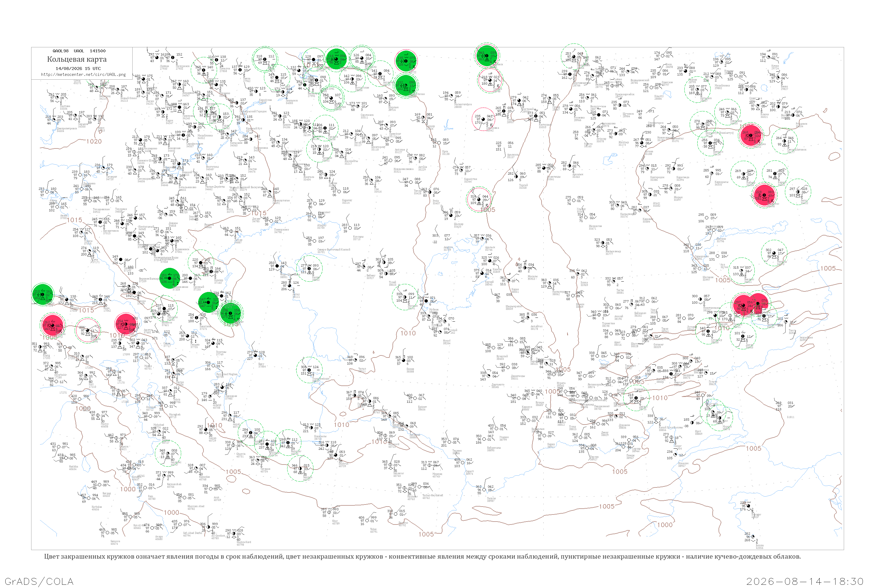This screenshot has width=882, height=588.
Task: Click the station label 'Екеже 38388'
Action: point(410,370)
